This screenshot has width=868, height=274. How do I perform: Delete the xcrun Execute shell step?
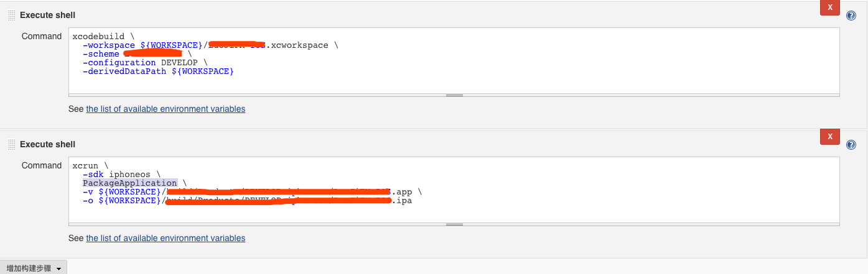(x=830, y=136)
